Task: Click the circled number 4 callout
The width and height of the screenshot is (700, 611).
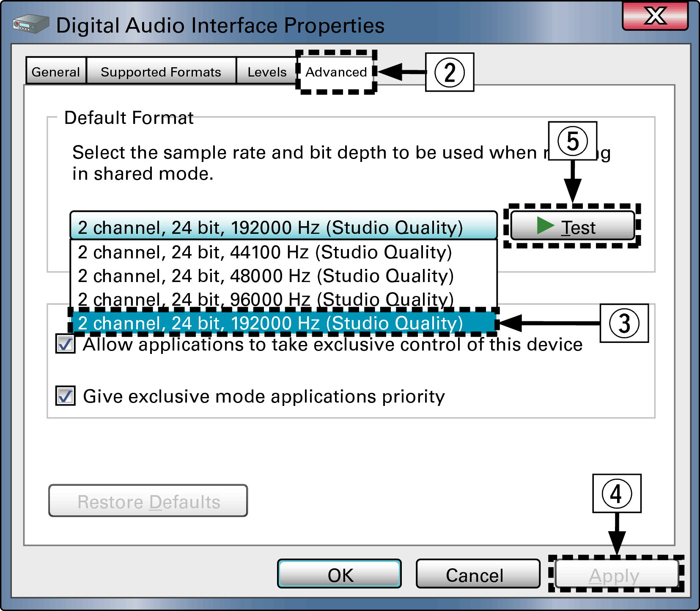Action: (617, 493)
